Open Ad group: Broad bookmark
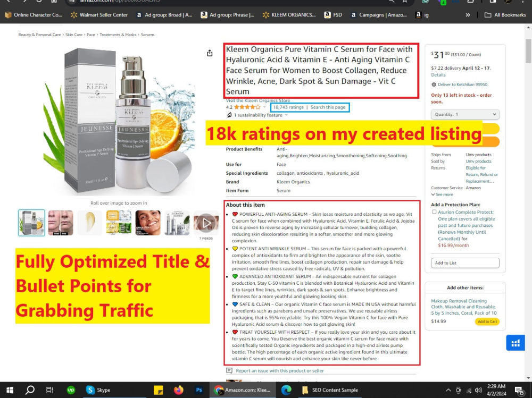The width and height of the screenshot is (532, 398). (x=164, y=15)
